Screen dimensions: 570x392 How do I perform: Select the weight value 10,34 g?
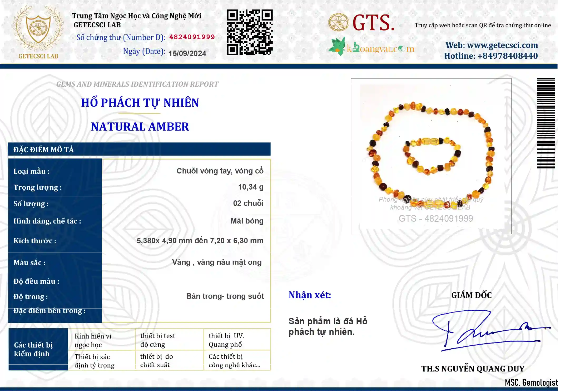pyautogui.click(x=251, y=187)
